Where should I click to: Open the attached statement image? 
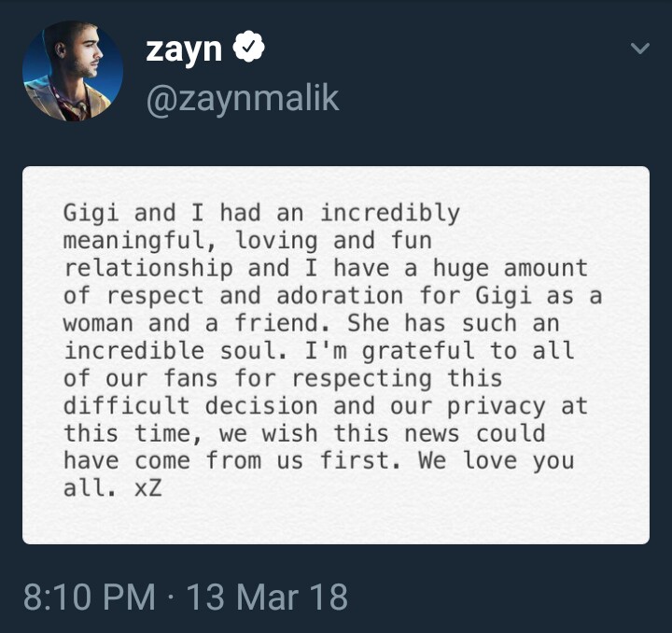click(336, 355)
